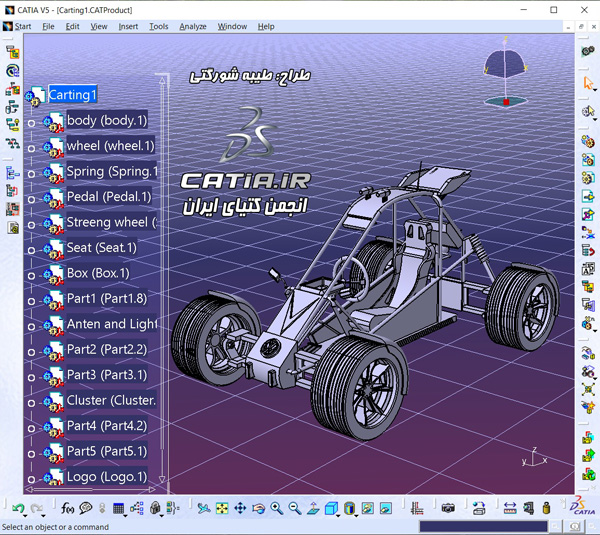
Task: Click the Explode icon in right toolbar
Action: [588, 388]
